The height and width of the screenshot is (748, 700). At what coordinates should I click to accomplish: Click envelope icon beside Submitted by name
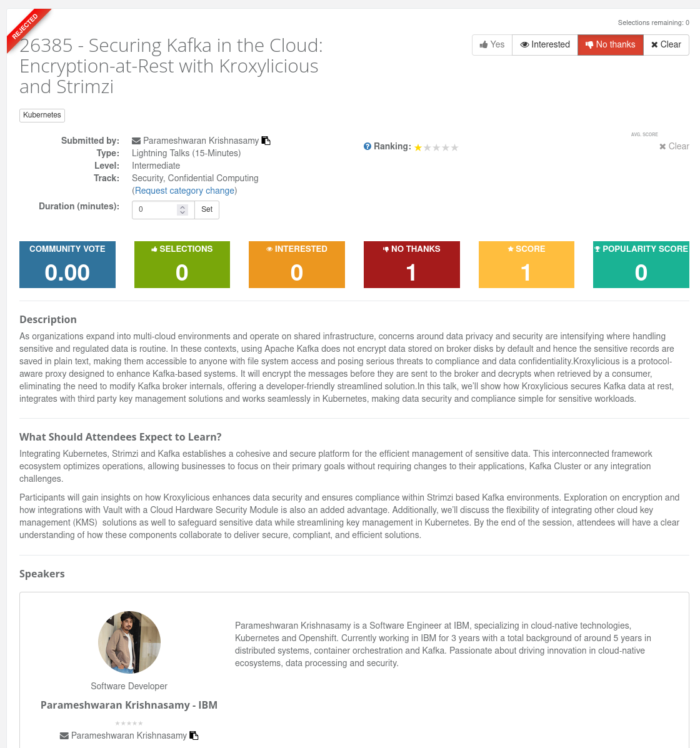[x=136, y=141]
